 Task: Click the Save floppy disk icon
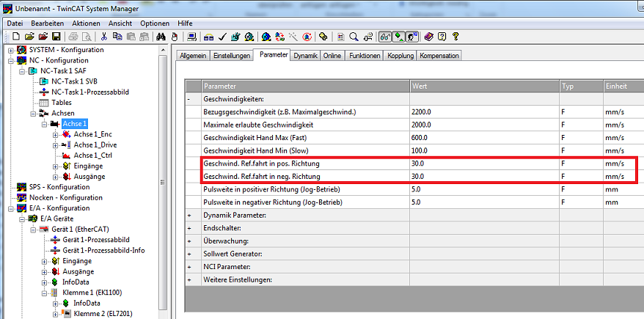tap(56, 37)
